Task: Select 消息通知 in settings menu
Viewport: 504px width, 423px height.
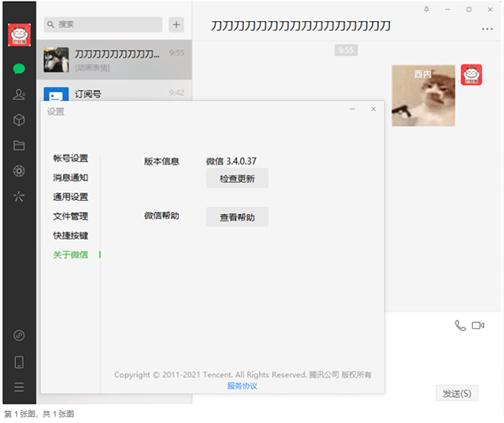Action: point(71,177)
